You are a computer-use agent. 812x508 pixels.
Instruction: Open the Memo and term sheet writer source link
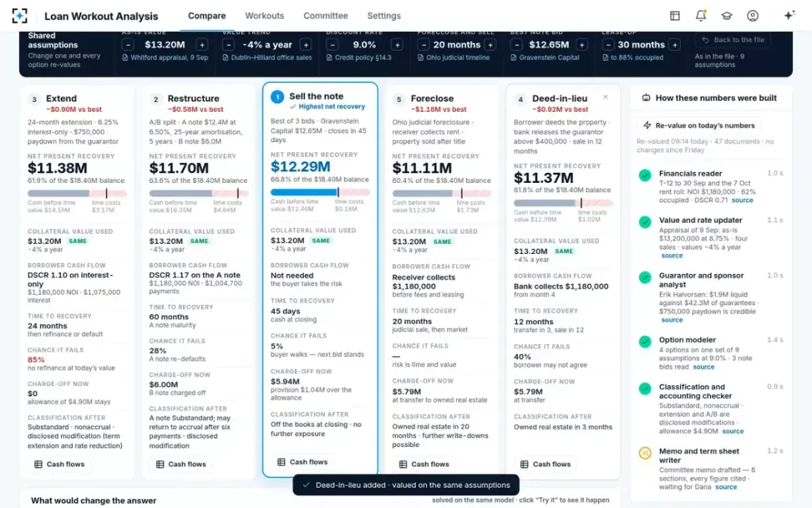(726, 487)
